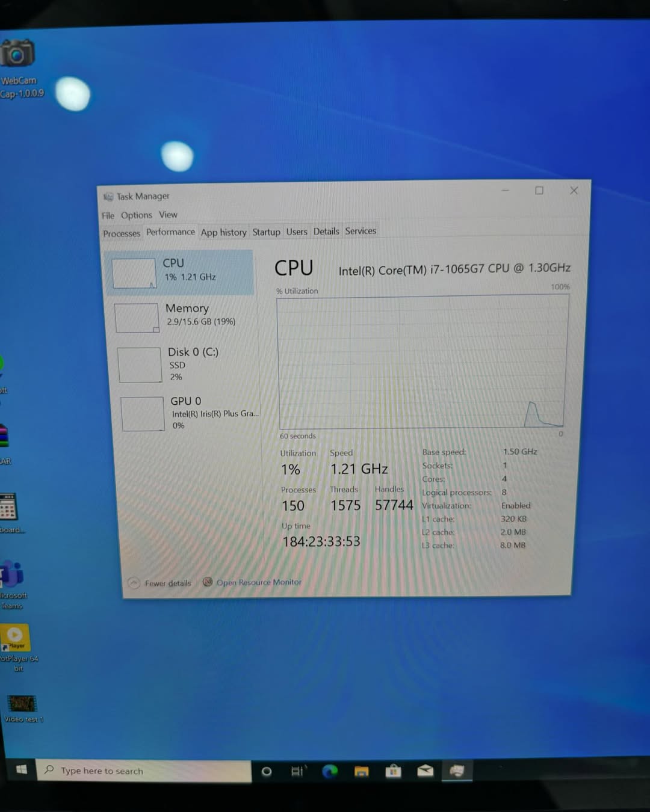This screenshot has width=650, height=812.
Task: Click the Windows Start button
Action: click(x=21, y=770)
